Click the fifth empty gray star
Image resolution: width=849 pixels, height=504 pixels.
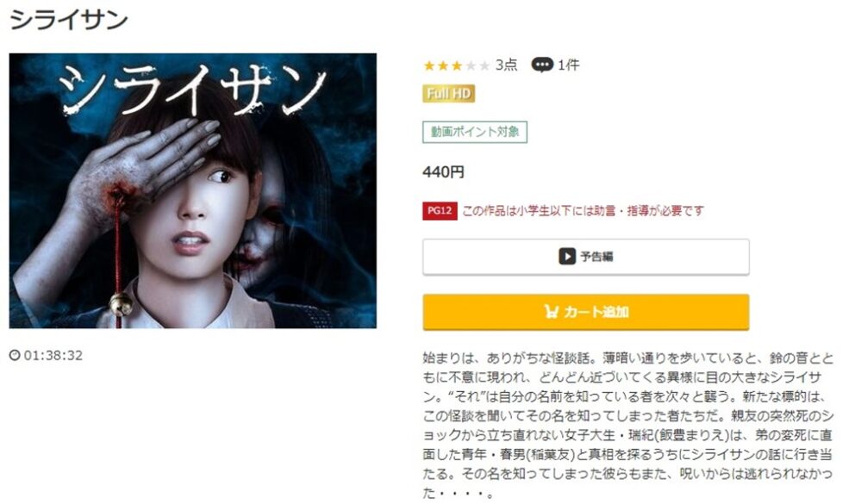point(484,65)
